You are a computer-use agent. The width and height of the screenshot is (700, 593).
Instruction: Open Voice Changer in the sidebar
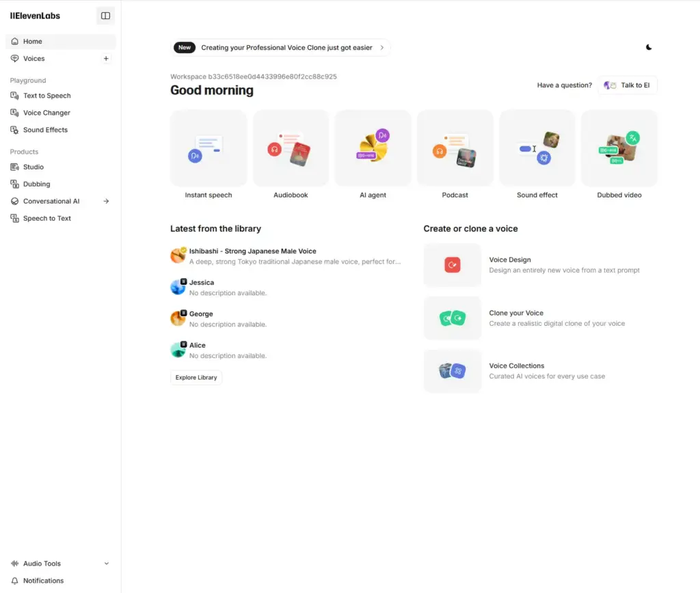(x=47, y=113)
